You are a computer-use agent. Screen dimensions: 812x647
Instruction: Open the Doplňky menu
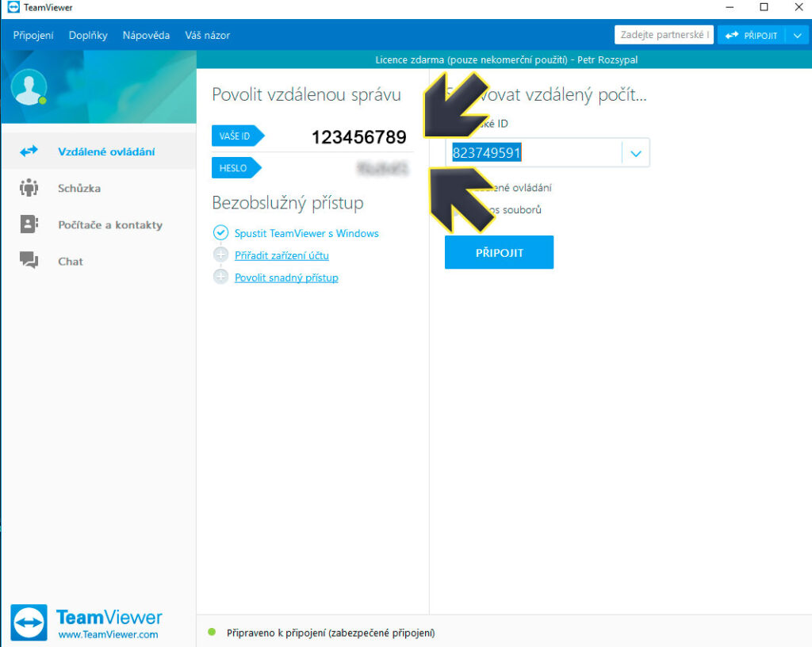coord(88,36)
